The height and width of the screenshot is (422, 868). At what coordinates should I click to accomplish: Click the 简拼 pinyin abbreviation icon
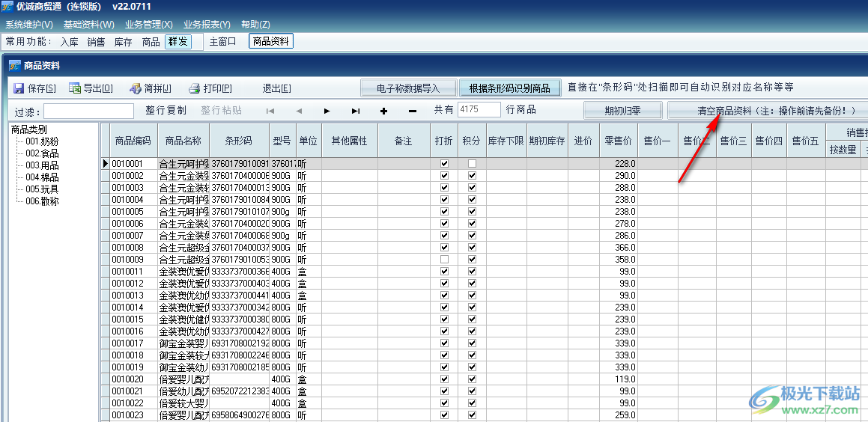pyautogui.click(x=136, y=88)
